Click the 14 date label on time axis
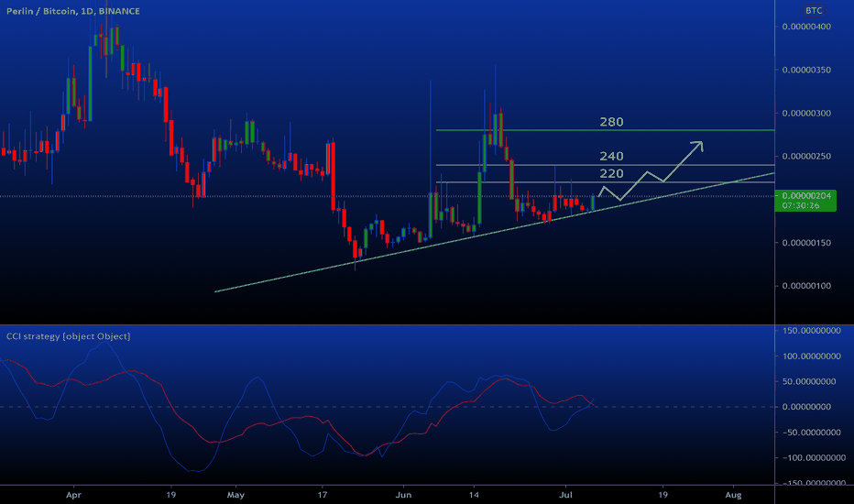Viewport: 854px width, 504px height. (474, 495)
